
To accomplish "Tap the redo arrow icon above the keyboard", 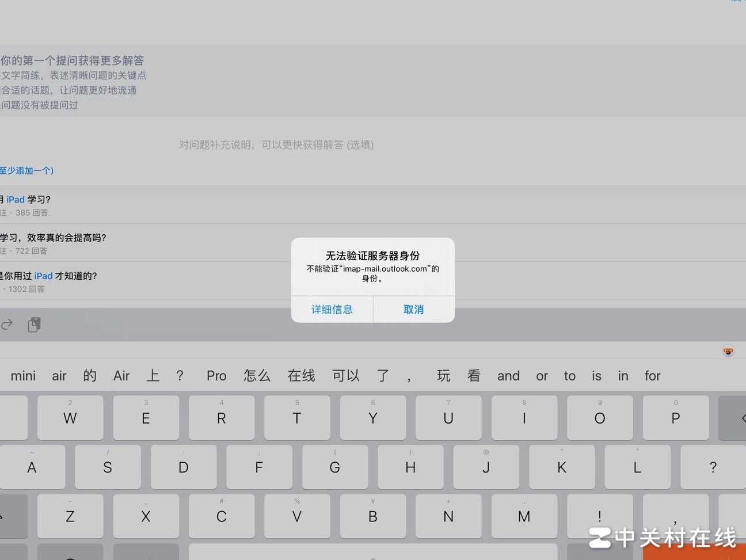I will click(7, 324).
